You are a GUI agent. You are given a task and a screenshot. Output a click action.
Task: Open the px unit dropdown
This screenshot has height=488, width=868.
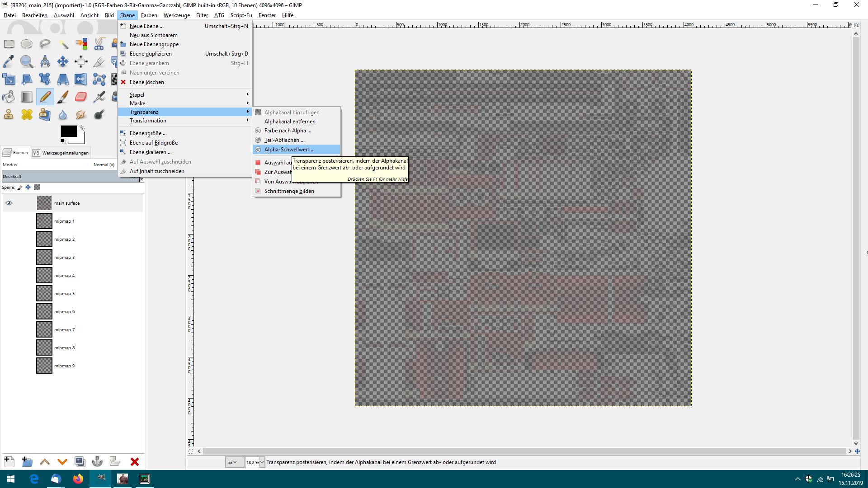[x=234, y=462]
